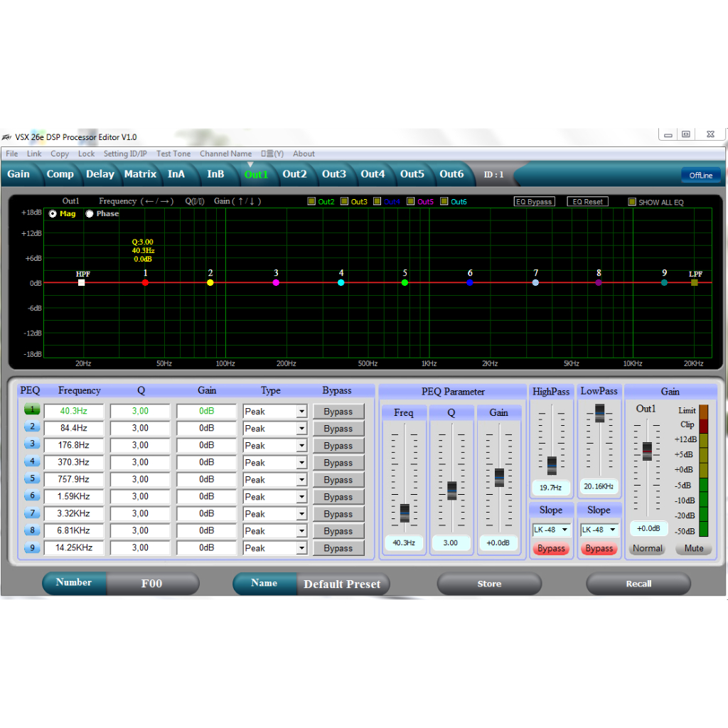Open the Type dropdown for band 2
Image resolution: width=728 pixels, height=728 pixels.
[301, 428]
